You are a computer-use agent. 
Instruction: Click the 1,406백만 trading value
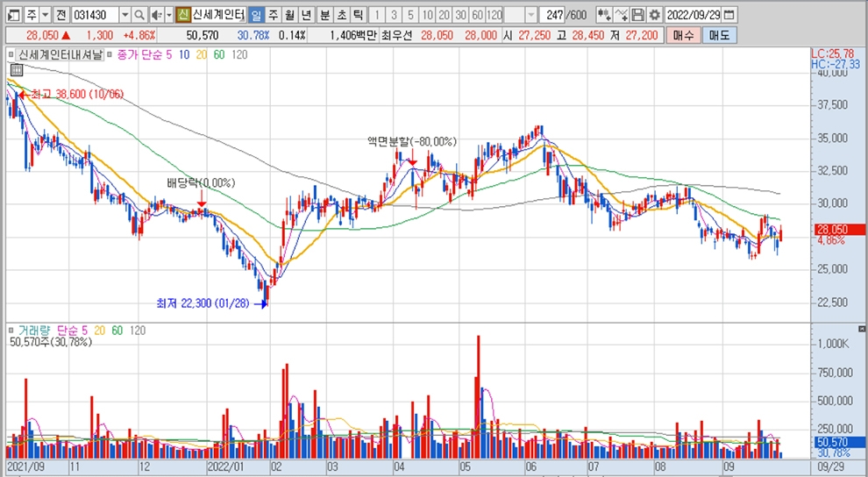click(352, 35)
